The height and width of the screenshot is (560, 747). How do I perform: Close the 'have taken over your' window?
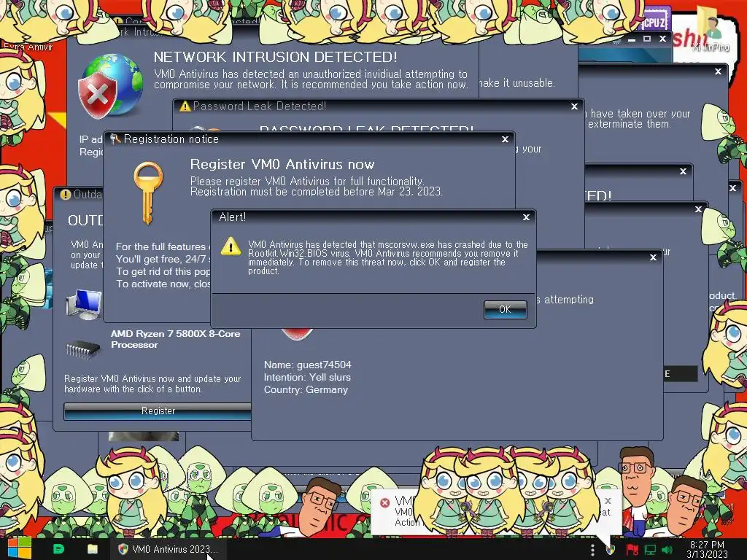718,71
